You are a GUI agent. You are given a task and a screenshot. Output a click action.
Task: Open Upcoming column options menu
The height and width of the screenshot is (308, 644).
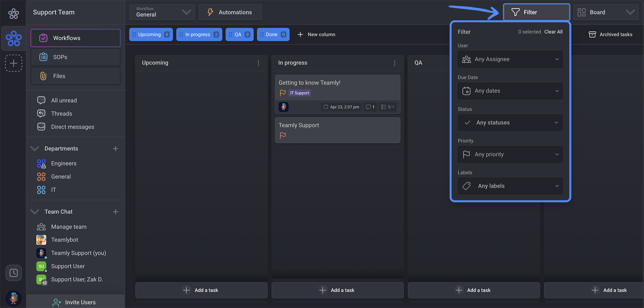tap(258, 63)
